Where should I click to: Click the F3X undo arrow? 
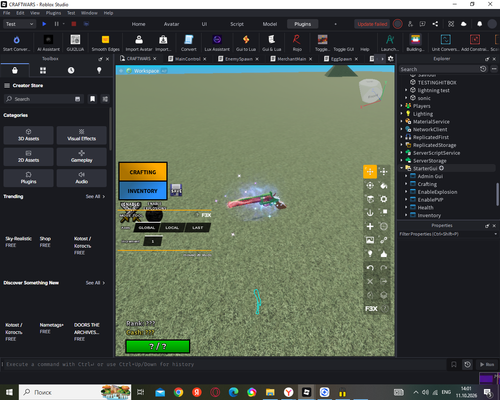coord(370,268)
